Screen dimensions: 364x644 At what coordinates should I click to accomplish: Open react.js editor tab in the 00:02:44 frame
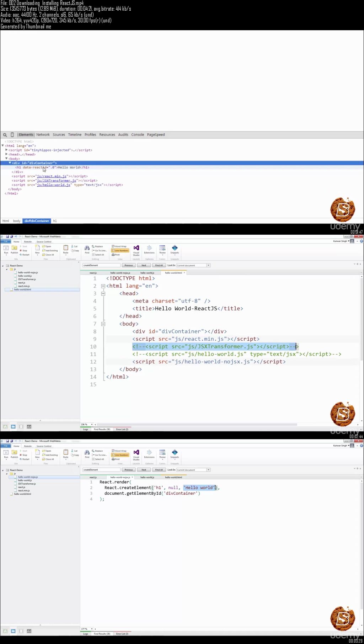93,273
